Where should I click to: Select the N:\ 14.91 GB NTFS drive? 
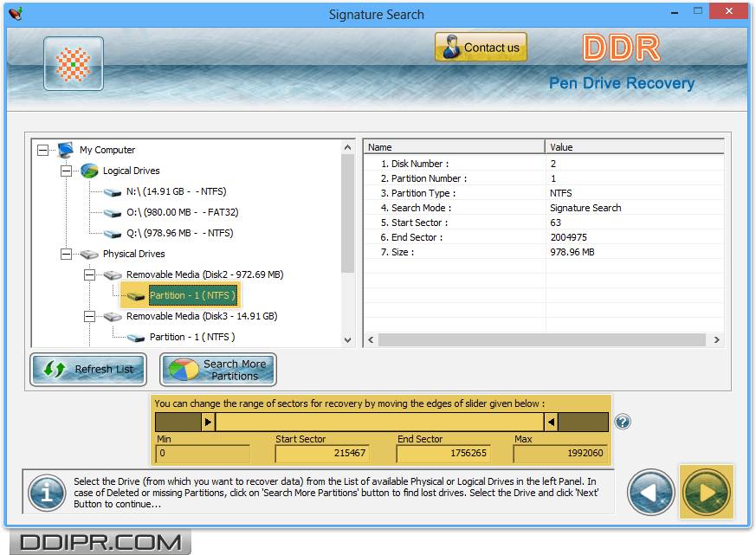[176, 191]
